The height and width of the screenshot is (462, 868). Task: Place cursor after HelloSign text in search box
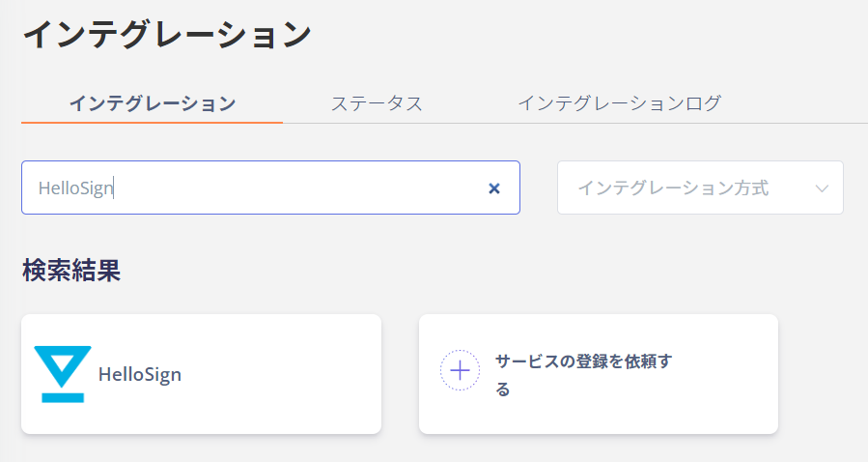(x=114, y=188)
